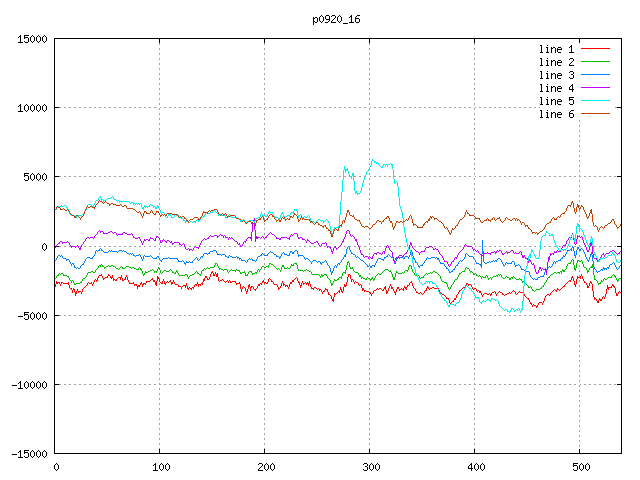Click the 15000 y-axis tick label
Screen dimensions: 640x480
point(28,39)
